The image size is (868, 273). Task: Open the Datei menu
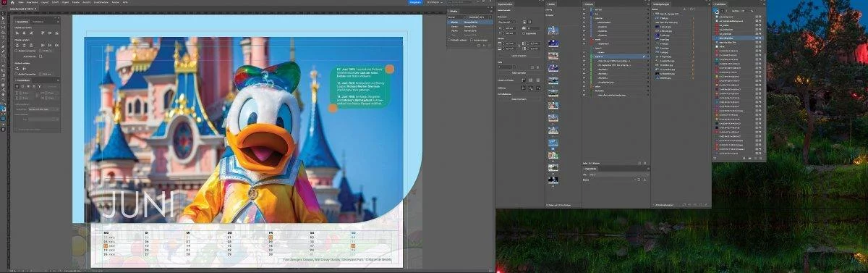point(21,2)
